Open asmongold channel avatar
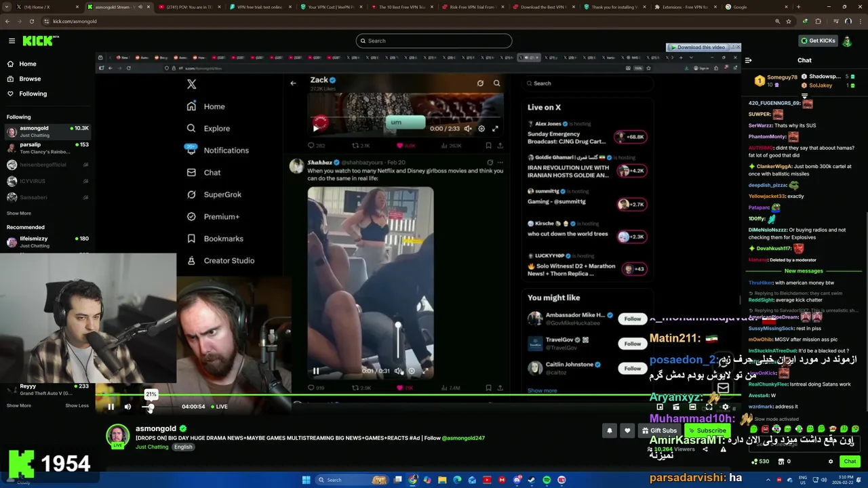Screen dimensions: 868x488 tap(117, 436)
